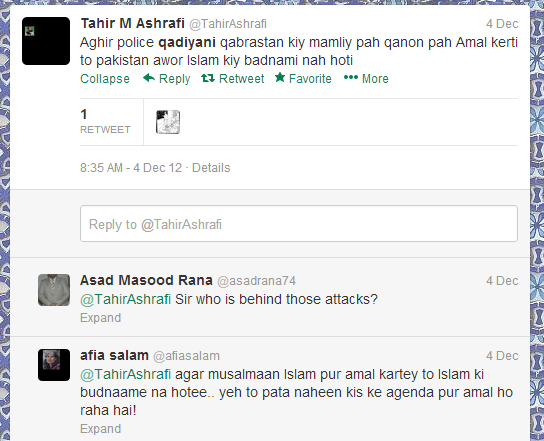The image size is (544, 441).
Task: Click @TahirAshrafi mention in Asad's reply
Action: coord(126,299)
